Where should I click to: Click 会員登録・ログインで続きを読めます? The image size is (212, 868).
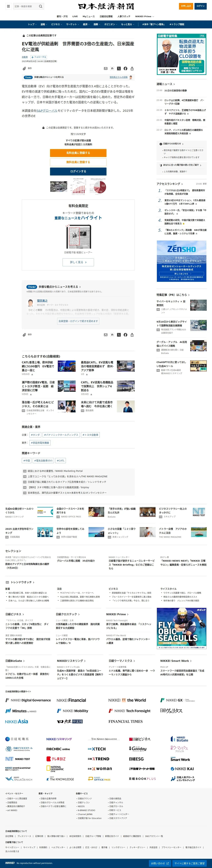pyautogui.click(x=78, y=321)
